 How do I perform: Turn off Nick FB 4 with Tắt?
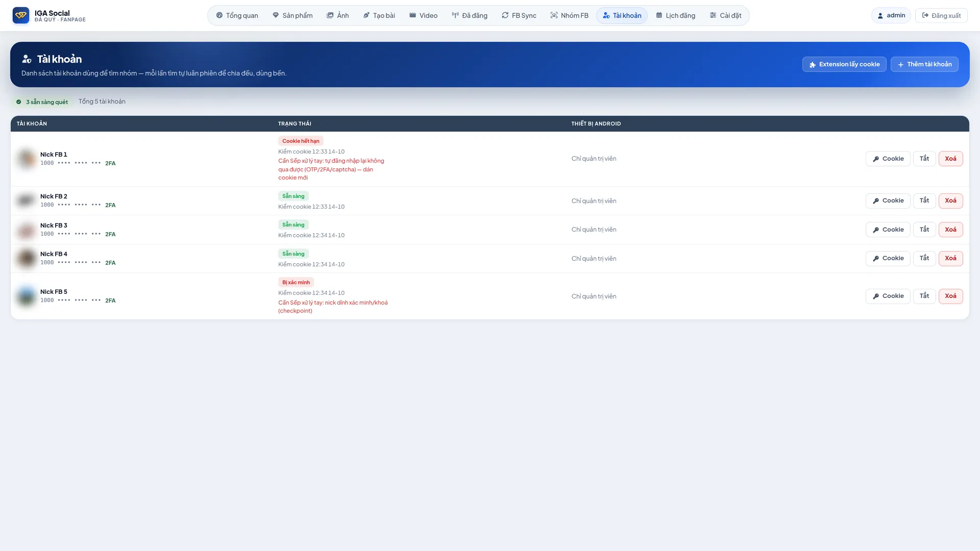tap(924, 258)
